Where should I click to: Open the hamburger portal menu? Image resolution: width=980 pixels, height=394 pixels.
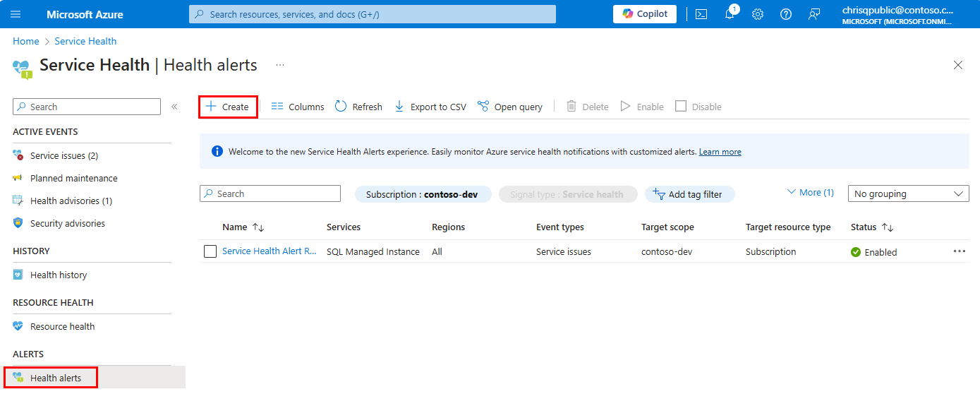(16, 14)
